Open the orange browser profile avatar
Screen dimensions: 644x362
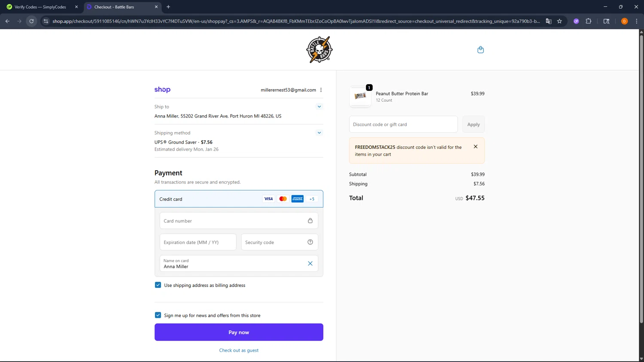pyautogui.click(x=624, y=21)
